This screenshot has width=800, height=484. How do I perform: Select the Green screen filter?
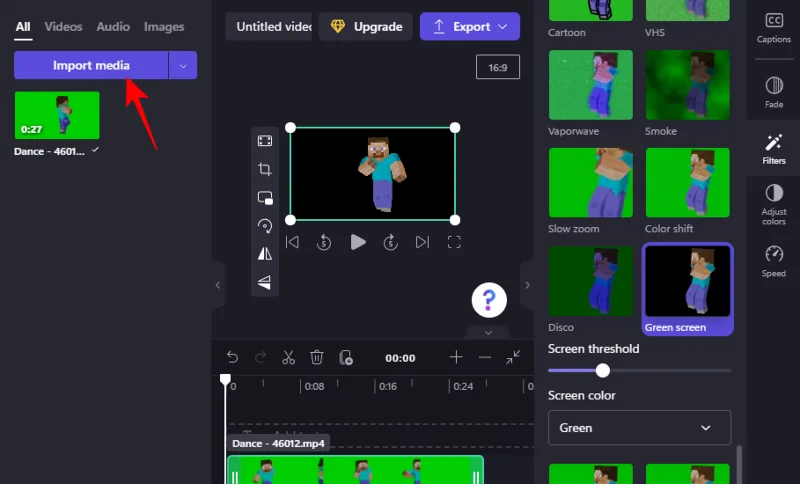(x=688, y=289)
